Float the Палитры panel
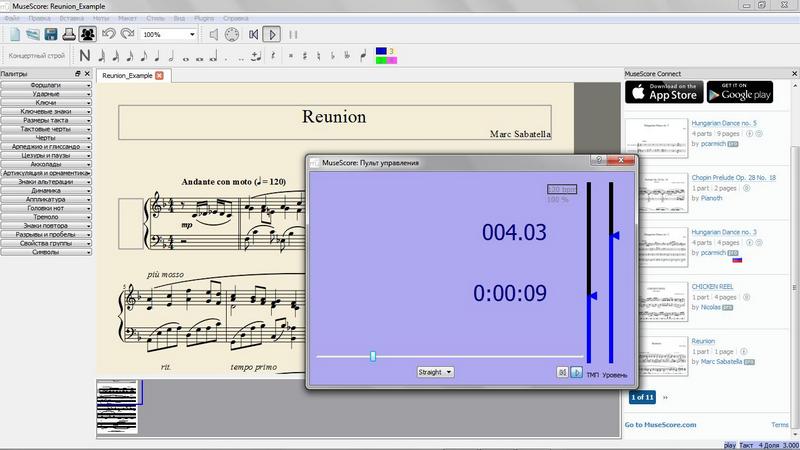Screen dimensions: 800x450 click(x=78, y=73)
